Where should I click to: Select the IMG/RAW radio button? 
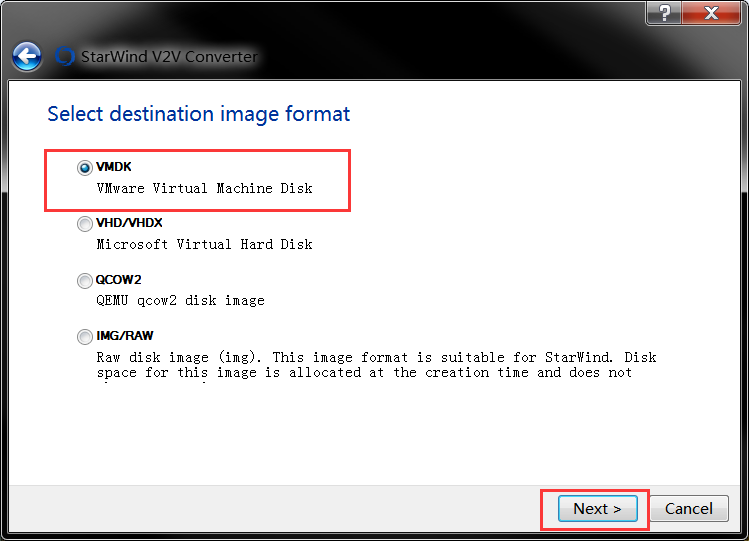[85, 337]
